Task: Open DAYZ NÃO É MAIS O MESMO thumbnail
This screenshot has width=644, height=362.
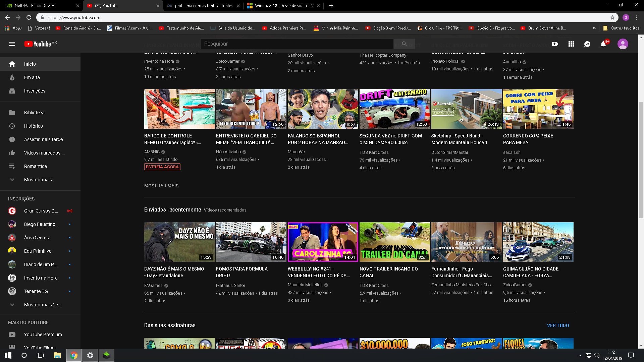Action: [x=179, y=242]
